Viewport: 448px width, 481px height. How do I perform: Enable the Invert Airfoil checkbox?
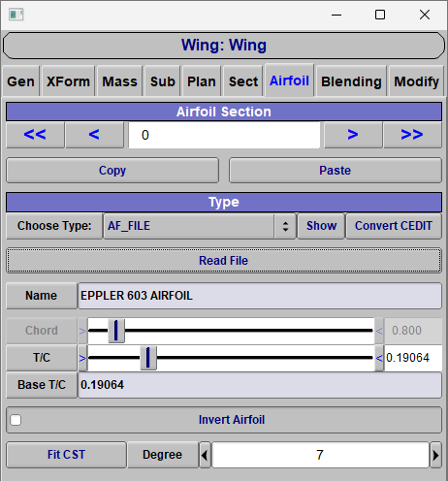click(x=16, y=420)
